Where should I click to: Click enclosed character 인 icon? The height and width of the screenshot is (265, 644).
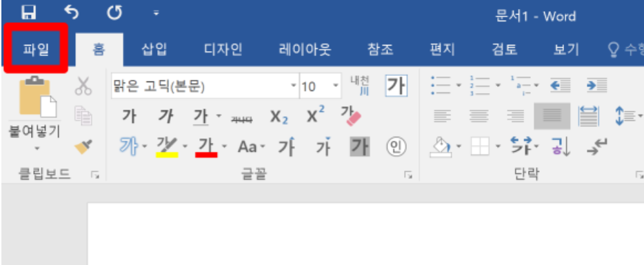click(396, 147)
